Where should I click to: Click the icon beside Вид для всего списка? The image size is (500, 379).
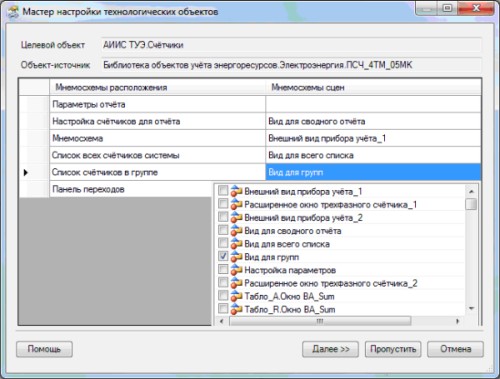[236, 244]
